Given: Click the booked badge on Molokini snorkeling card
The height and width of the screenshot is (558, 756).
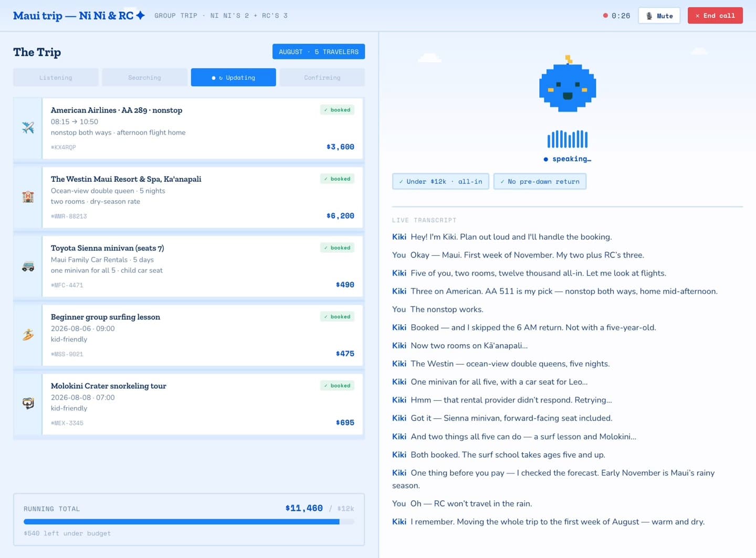Looking at the screenshot, I should tap(337, 385).
